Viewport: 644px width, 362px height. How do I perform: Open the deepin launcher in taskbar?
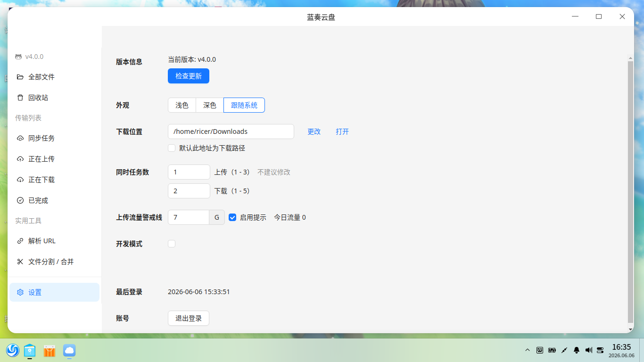[x=13, y=350]
